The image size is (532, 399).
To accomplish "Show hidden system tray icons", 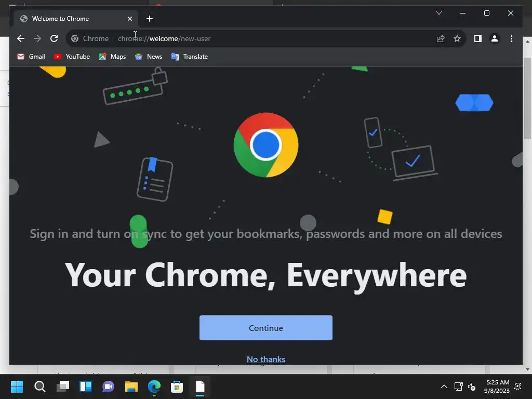I will coord(444,387).
